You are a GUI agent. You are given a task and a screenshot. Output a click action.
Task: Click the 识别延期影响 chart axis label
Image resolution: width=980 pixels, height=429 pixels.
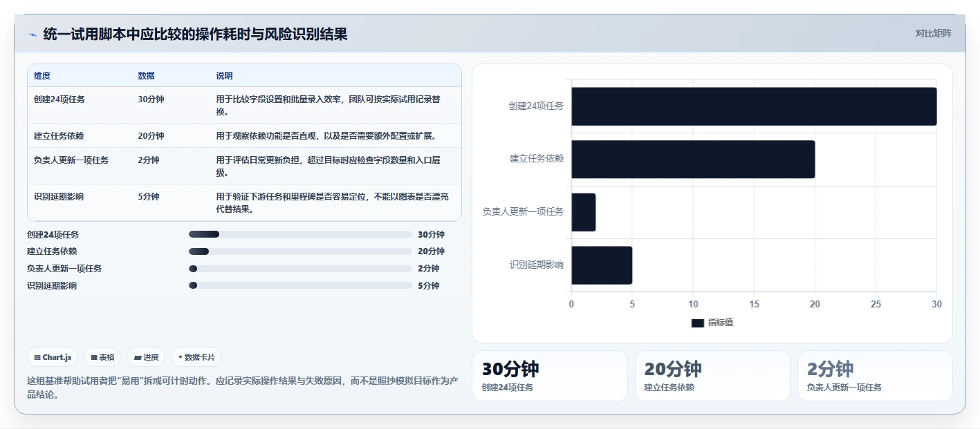[537, 265]
